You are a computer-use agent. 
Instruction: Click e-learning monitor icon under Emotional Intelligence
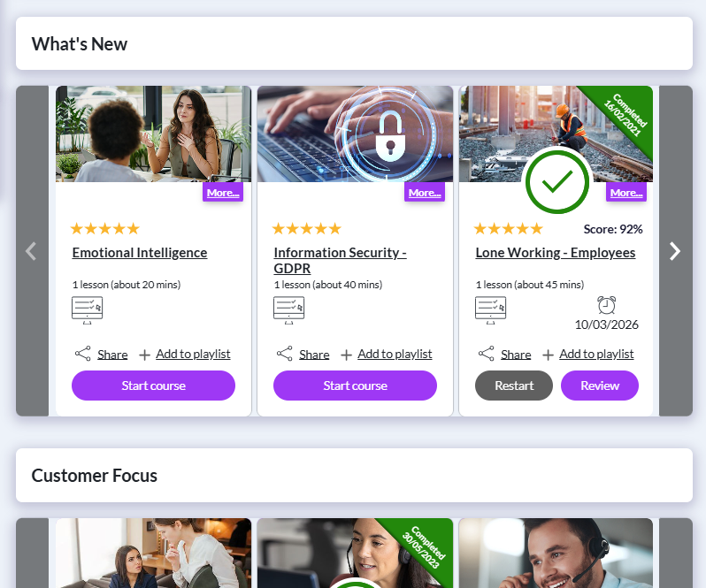pos(87,310)
